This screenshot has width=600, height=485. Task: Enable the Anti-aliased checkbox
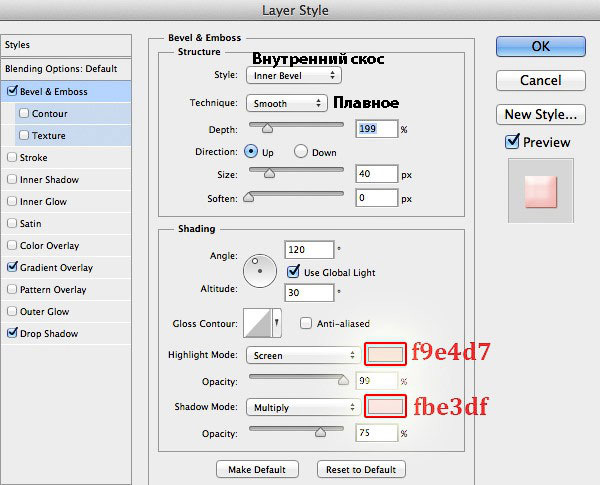(306, 323)
